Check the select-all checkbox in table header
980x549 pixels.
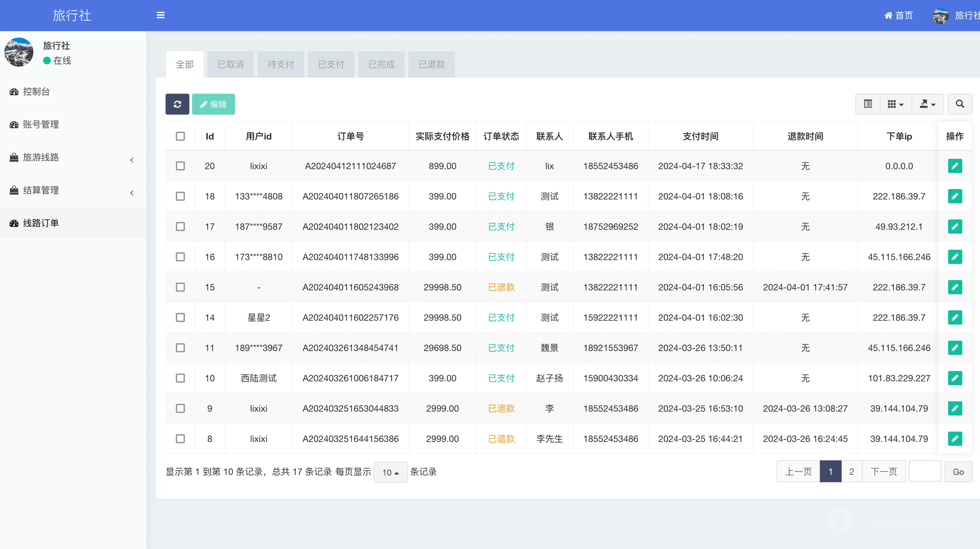tap(180, 136)
